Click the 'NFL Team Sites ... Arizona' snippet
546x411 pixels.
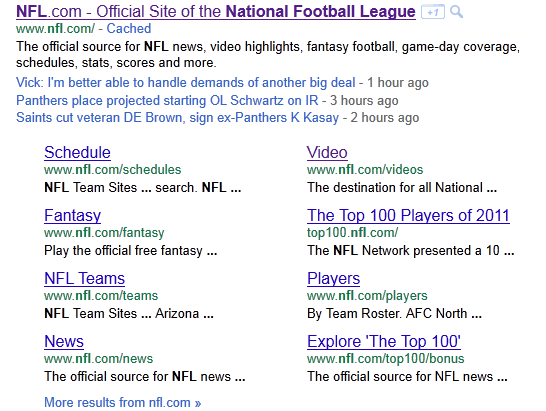click(129, 314)
